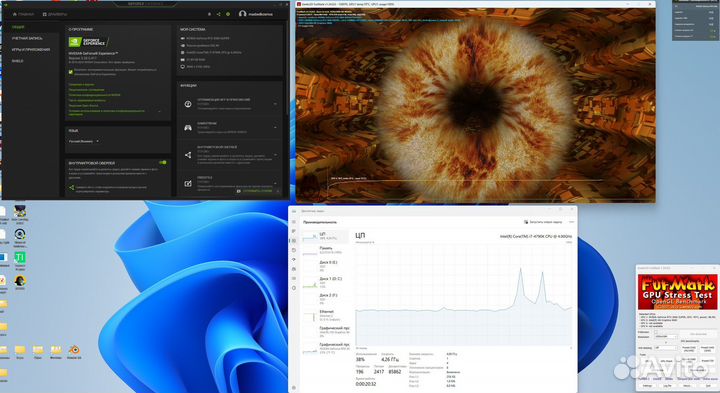Open notifications bell in GeForce Experience

209,14
